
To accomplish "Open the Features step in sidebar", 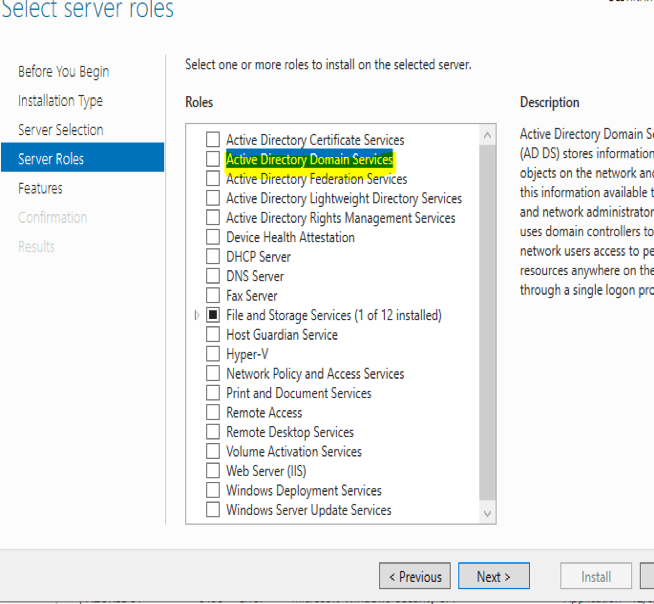I will [x=40, y=188].
